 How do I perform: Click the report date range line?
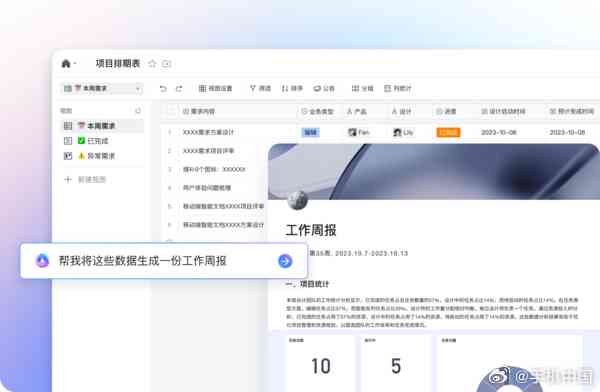tap(359, 253)
